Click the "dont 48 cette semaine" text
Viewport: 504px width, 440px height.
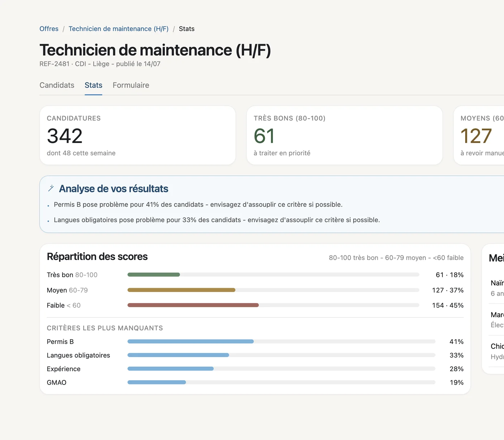(x=81, y=153)
